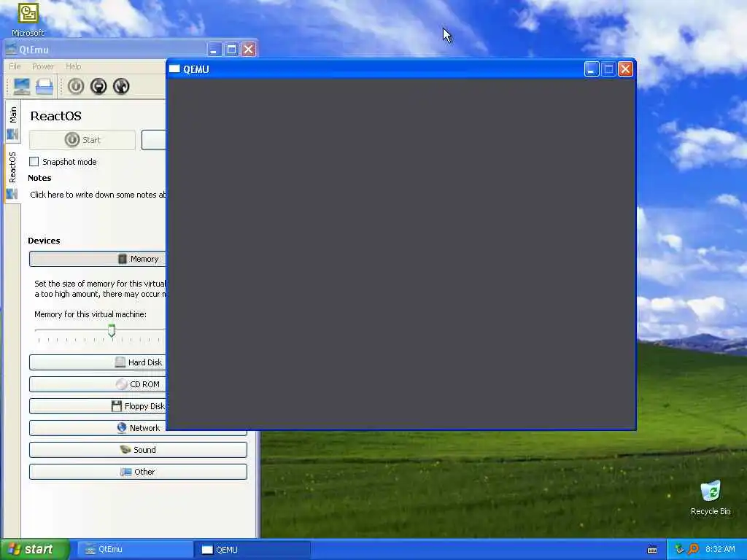Image resolution: width=747 pixels, height=560 pixels.
Task: Expand the CD ROM device section
Action: click(97, 384)
